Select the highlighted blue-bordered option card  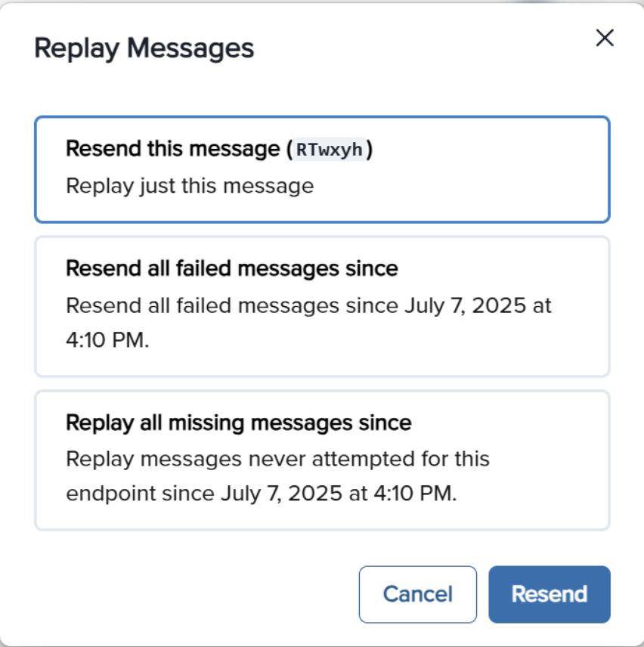click(322, 168)
